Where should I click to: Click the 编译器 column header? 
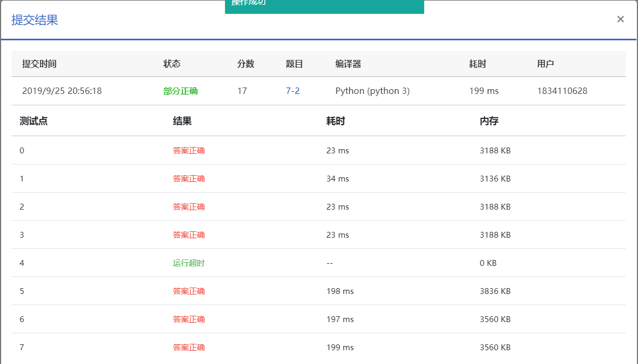click(x=348, y=64)
